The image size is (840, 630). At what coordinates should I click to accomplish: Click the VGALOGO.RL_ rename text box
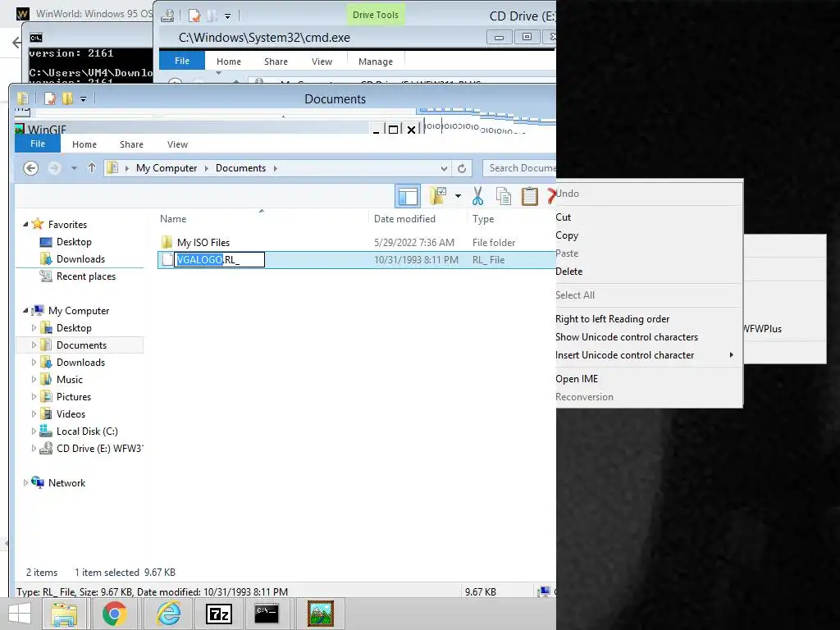pos(219,260)
